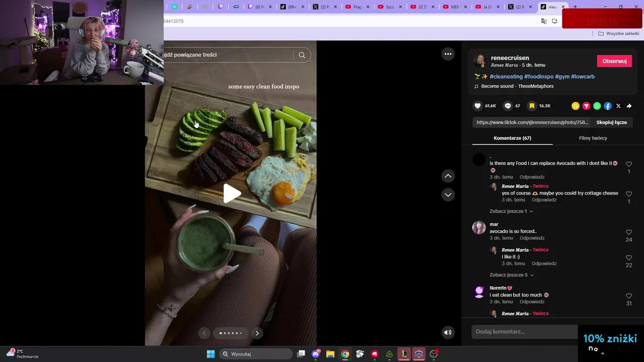Open the #cleaneating hashtag
The width and height of the screenshot is (644, 362).
click(x=506, y=76)
